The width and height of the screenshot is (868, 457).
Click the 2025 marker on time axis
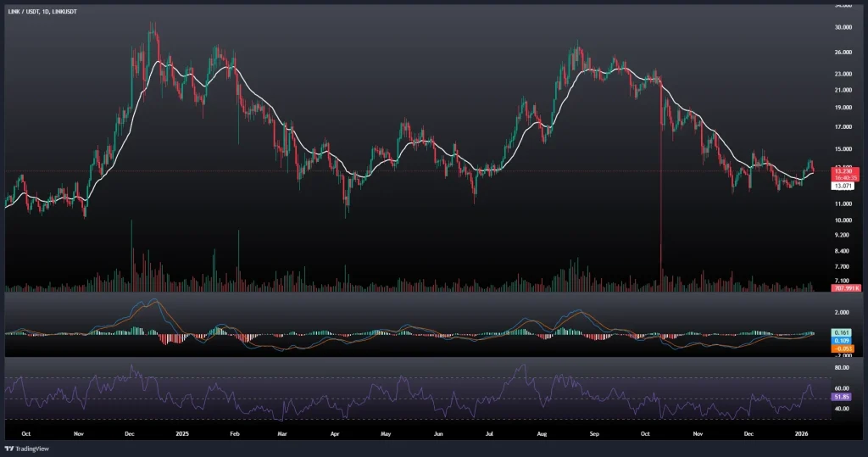click(182, 432)
